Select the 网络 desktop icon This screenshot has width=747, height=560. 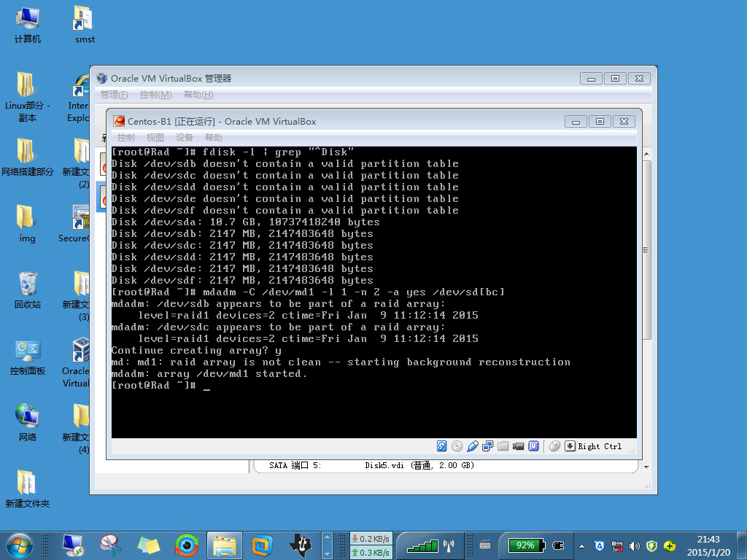click(28, 423)
